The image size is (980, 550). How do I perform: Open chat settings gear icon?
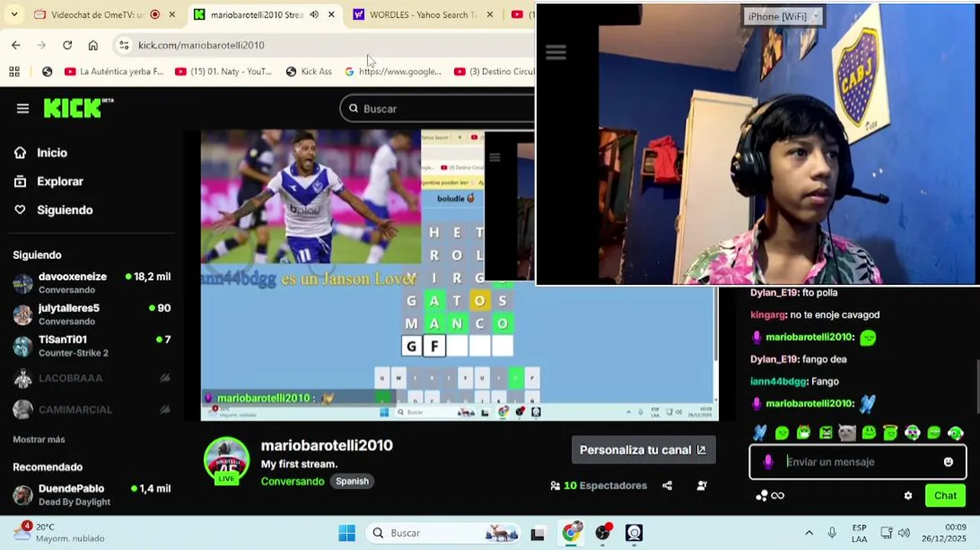click(908, 495)
